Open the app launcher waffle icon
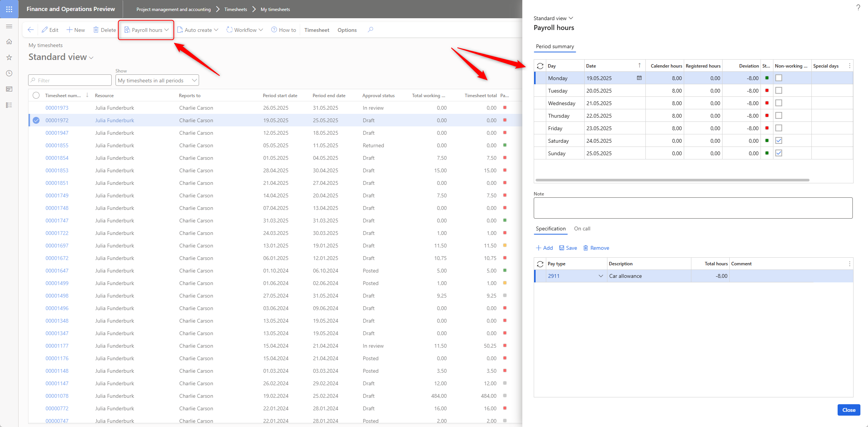This screenshot has height=427, width=868. [x=9, y=9]
